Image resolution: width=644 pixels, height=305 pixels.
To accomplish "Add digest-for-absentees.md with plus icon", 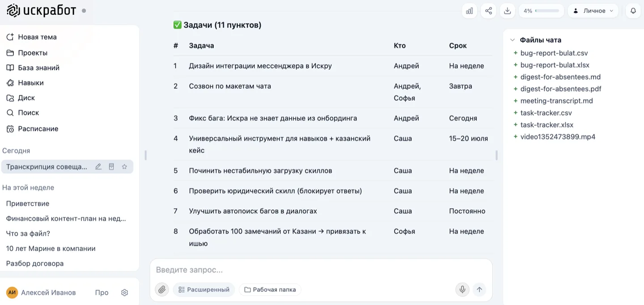I will [516, 77].
